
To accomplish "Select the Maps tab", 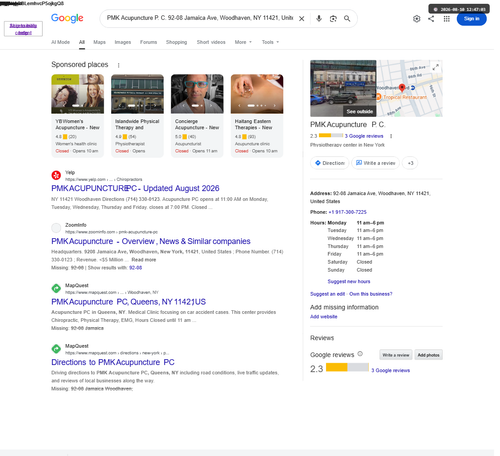I will [99, 42].
